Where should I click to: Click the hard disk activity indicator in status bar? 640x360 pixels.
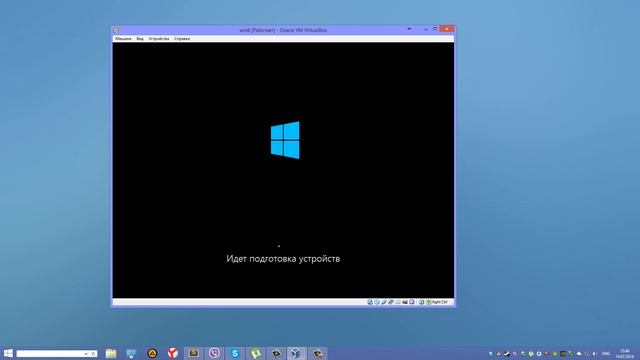click(370, 302)
